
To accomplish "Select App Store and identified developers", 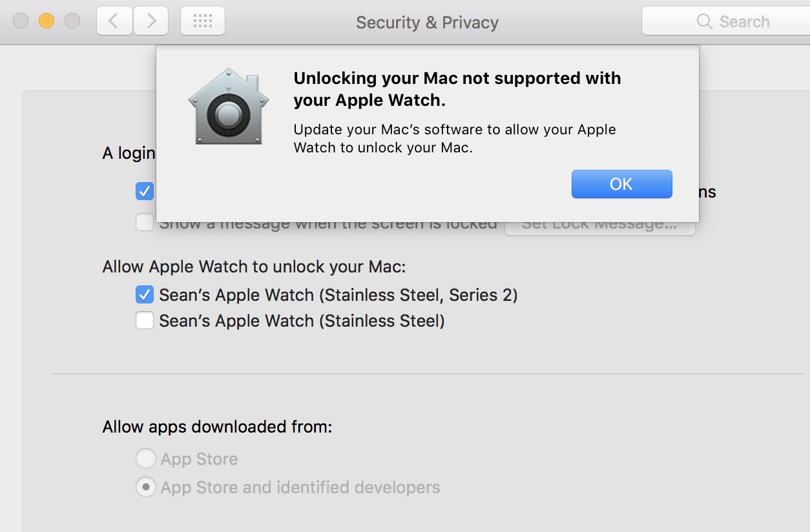I will (x=146, y=487).
